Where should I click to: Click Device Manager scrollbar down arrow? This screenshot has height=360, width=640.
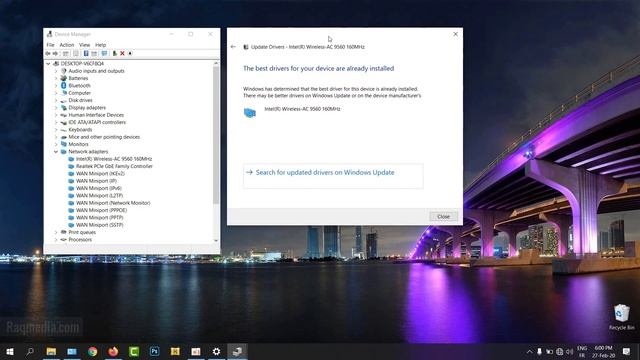tap(216, 241)
